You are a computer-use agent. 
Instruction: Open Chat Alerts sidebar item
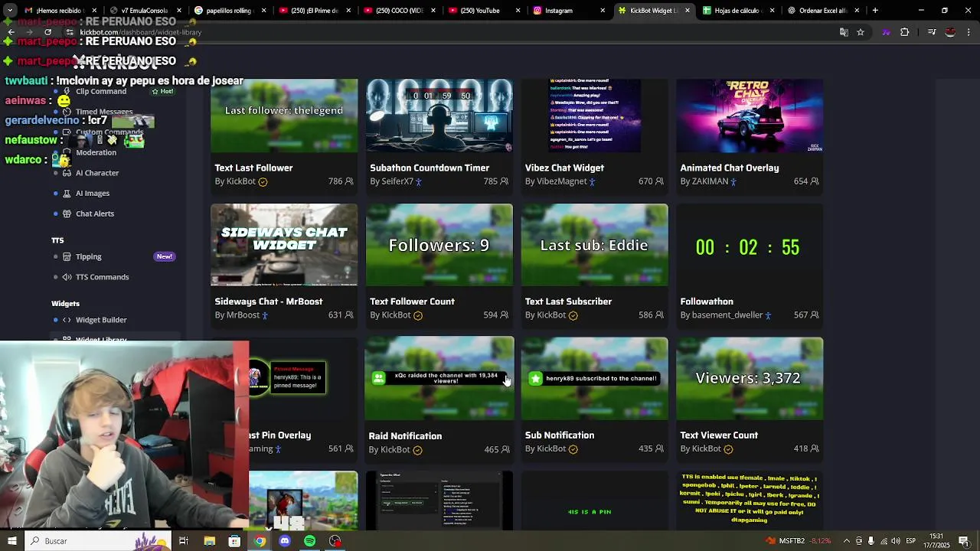(x=95, y=214)
